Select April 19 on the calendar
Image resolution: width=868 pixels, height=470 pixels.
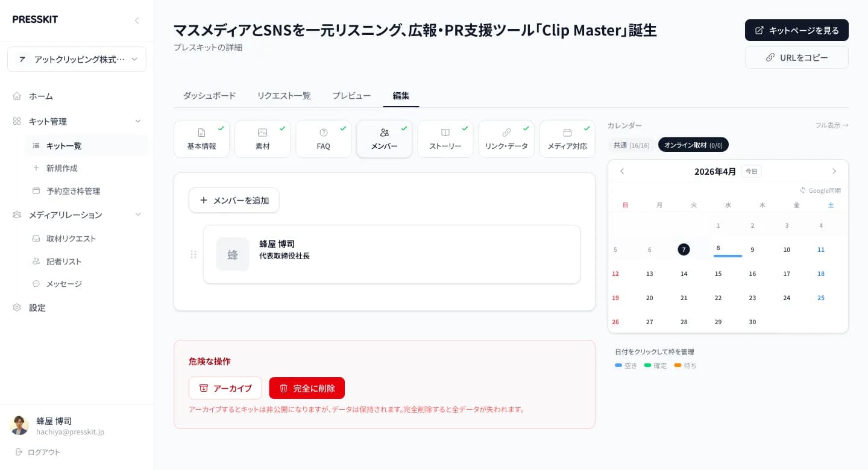coord(615,298)
